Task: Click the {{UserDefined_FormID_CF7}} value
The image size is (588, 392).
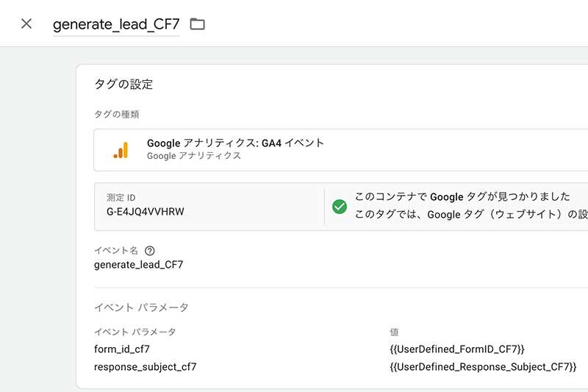Action: tap(457, 349)
